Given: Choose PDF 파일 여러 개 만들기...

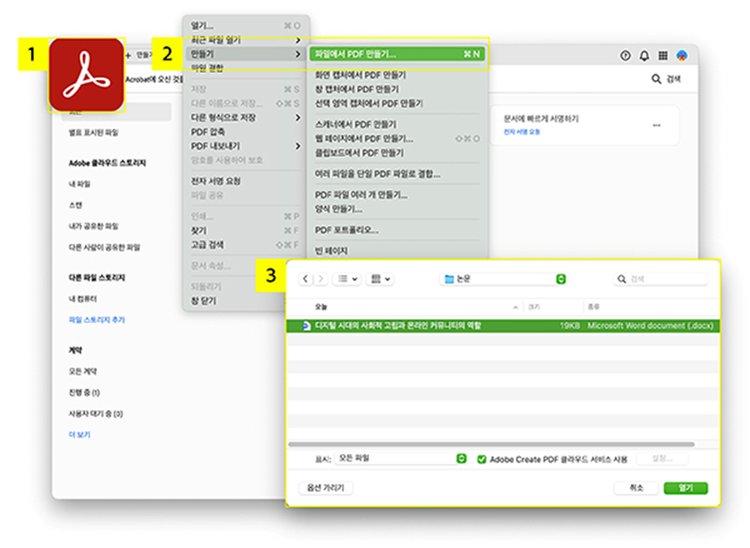Looking at the screenshot, I should [x=361, y=195].
